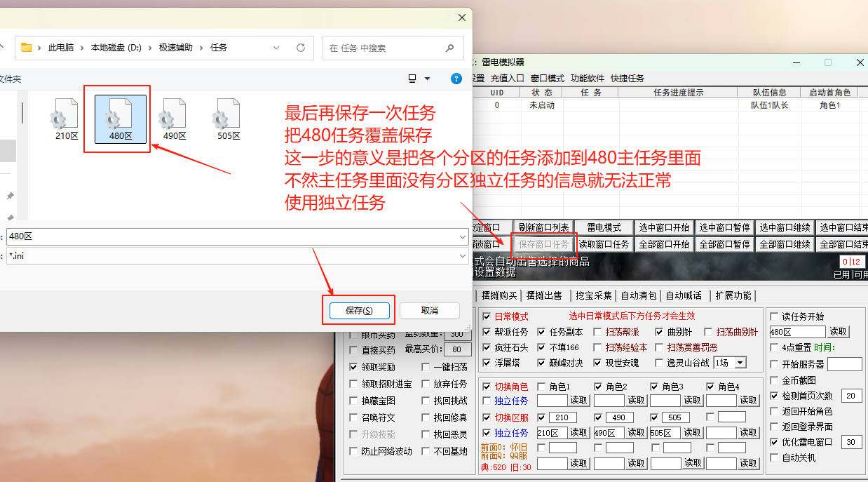Open the 快捷任务 menu
The height and width of the screenshot is (482, 868).
pyautogui.click(x=628, y=79)
